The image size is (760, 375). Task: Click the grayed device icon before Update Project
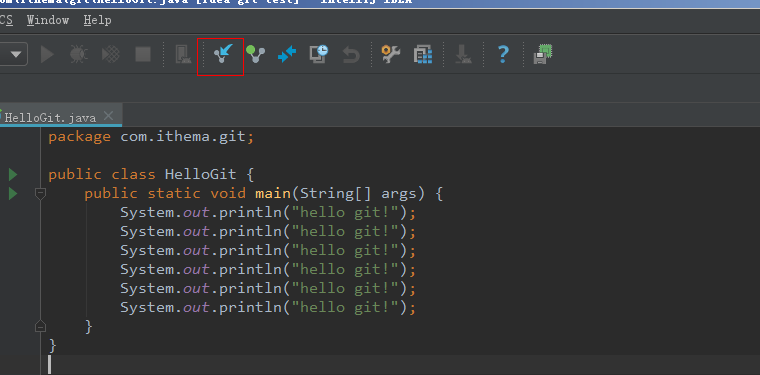coord(183,54)
